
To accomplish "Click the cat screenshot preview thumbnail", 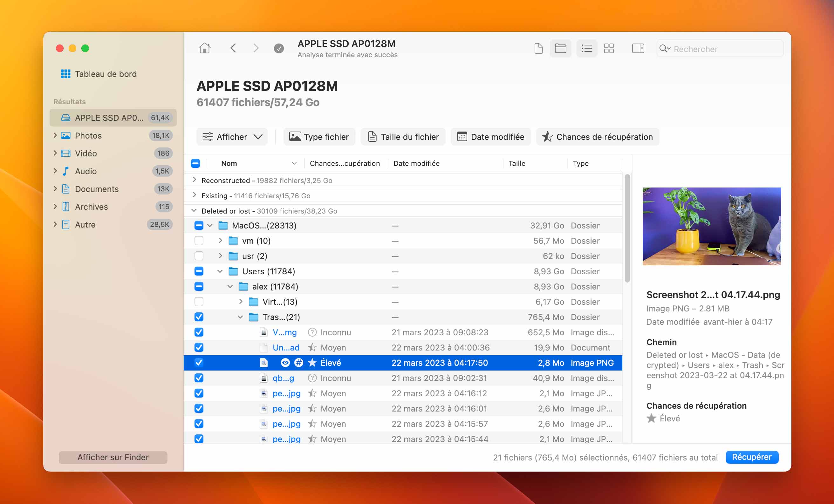I will point(711,226).
